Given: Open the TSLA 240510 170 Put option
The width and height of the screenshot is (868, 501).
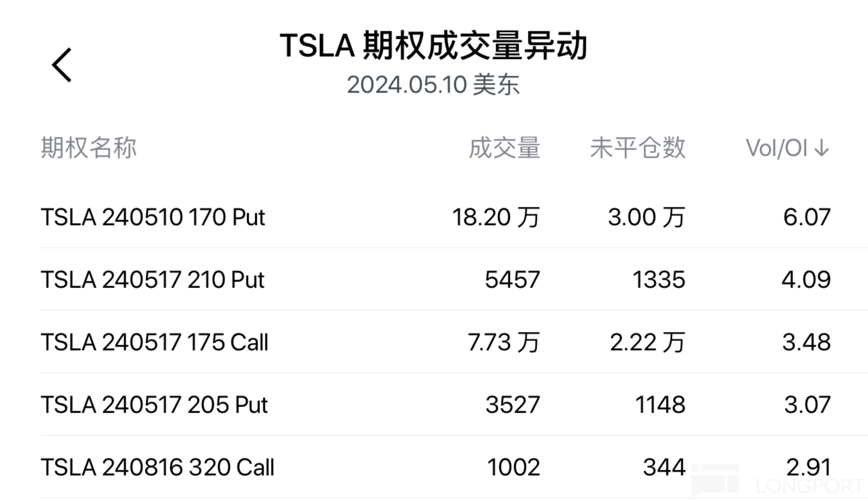Looking at the screenshot, I should [x=153, y=217].
